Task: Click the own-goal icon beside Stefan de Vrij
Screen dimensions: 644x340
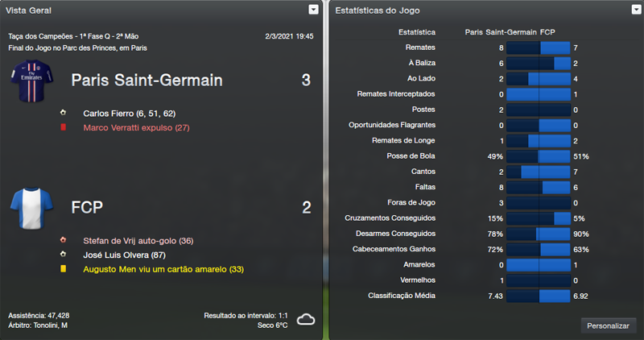Action: 63,240
